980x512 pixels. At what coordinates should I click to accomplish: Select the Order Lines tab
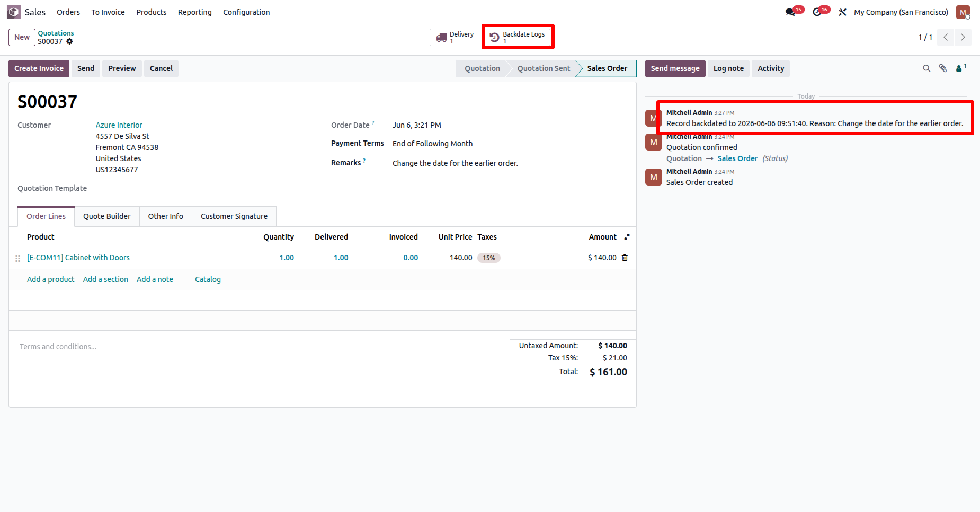point(46,216)
